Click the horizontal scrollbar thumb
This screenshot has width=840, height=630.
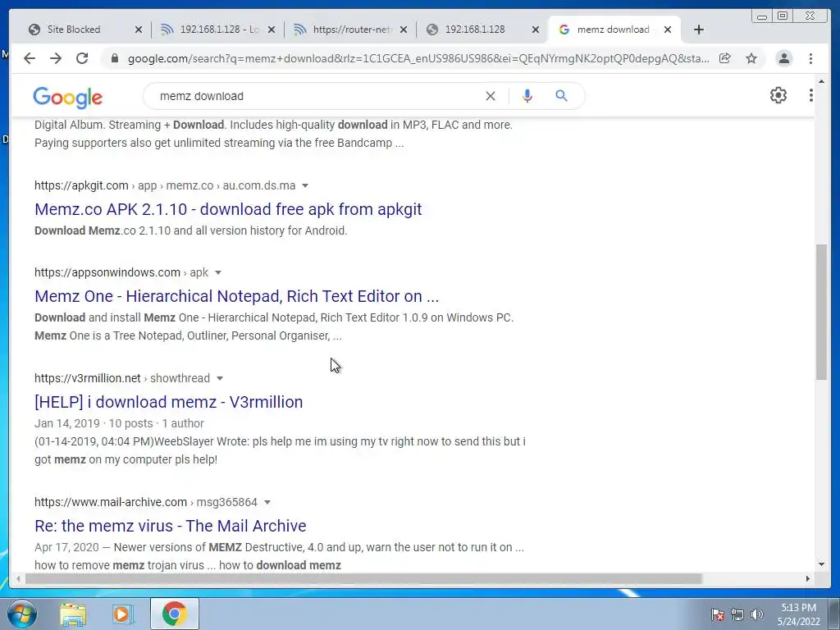363,578
